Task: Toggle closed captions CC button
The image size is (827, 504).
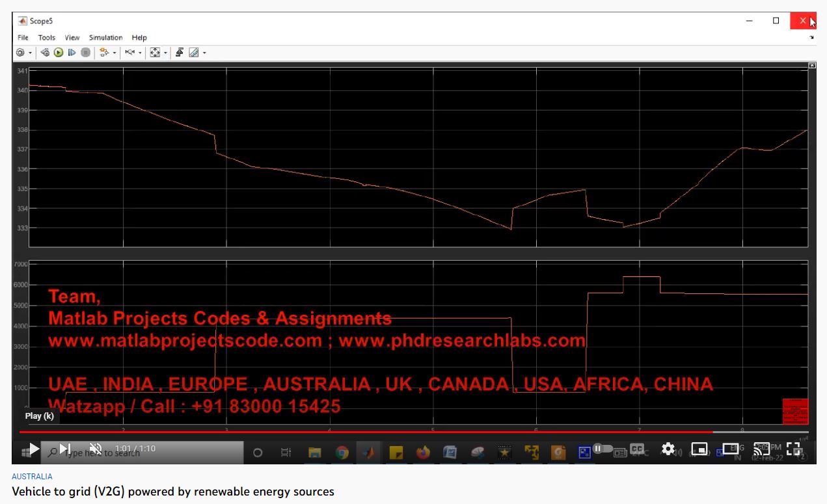Action: 637,449
